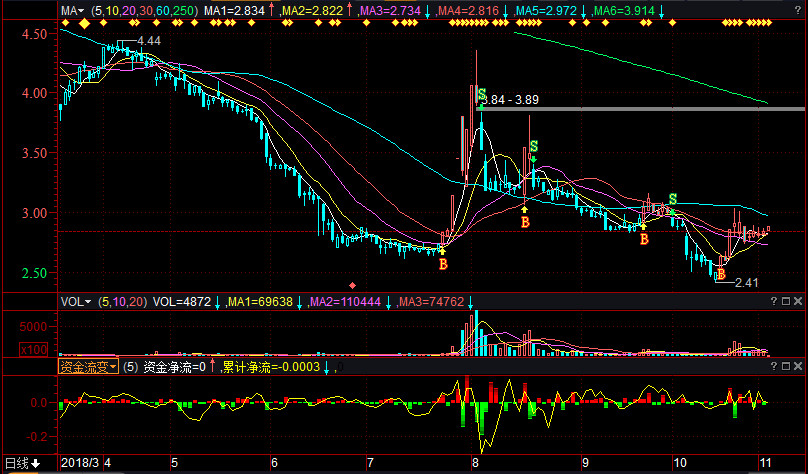Click help icon in main chart header

point(799,10)
